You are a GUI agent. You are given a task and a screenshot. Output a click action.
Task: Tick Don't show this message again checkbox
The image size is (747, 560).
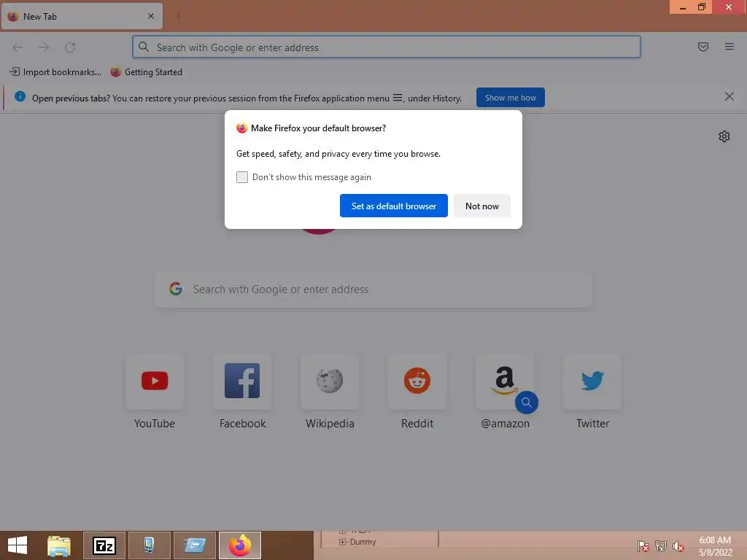click(x=242, y=177)
